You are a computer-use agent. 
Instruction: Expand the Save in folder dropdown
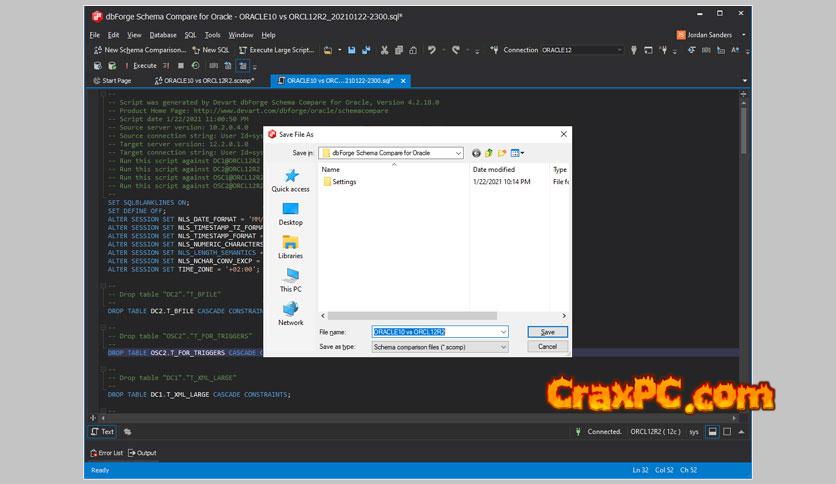click(x=458, y=153)
